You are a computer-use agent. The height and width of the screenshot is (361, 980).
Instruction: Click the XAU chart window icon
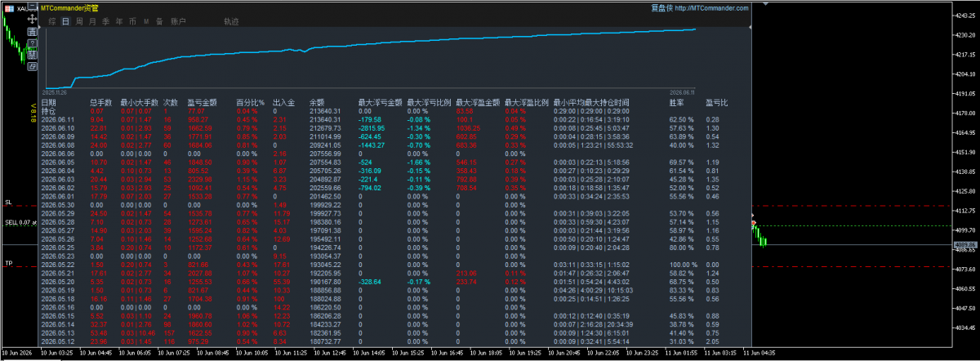click(x=9, y=9)
